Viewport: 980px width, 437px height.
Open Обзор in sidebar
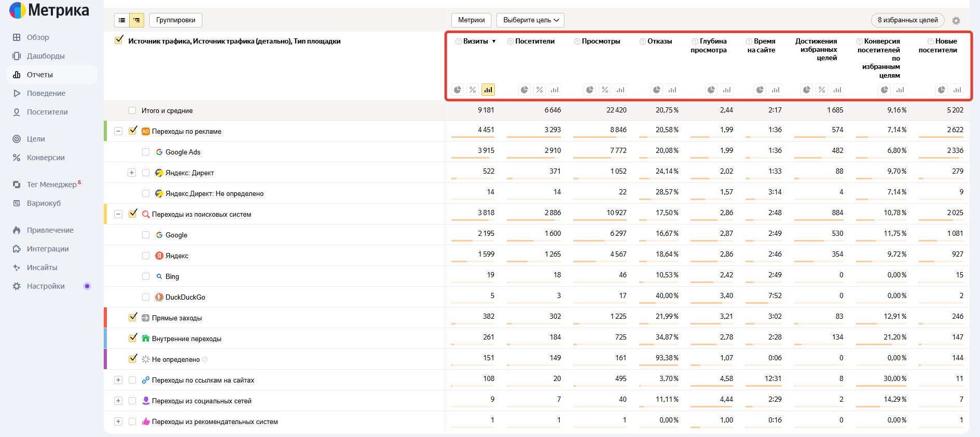pyautogui.click(x=38, y=37)
